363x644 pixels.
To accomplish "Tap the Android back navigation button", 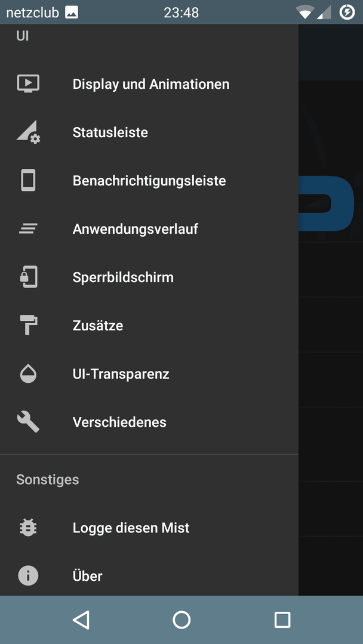I will 81,620.
